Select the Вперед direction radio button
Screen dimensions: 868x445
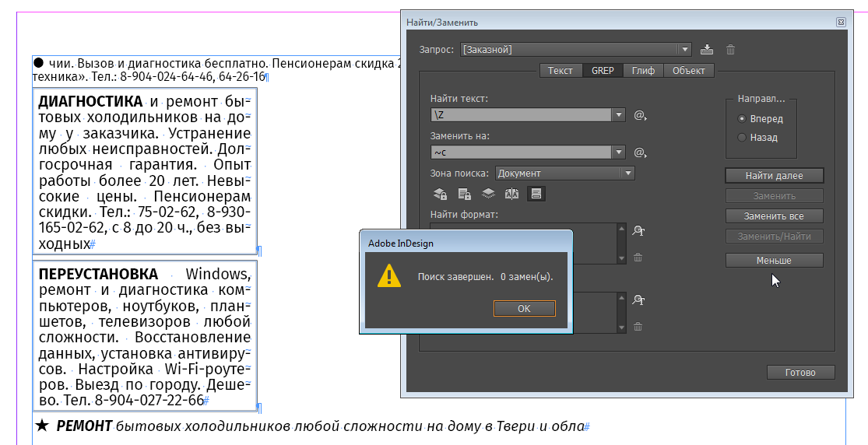741,119
